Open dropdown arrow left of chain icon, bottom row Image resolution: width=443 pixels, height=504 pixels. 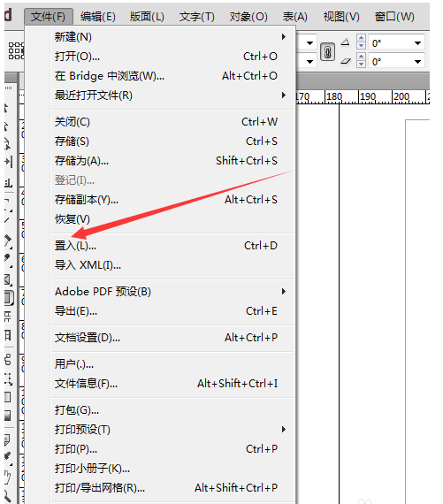click(309, 61)
